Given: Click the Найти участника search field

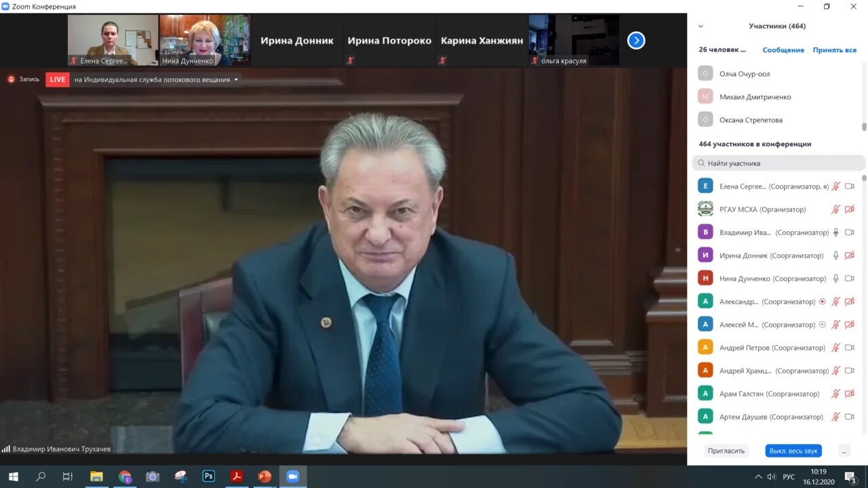Looking at the screenshot, I should 778,163.
